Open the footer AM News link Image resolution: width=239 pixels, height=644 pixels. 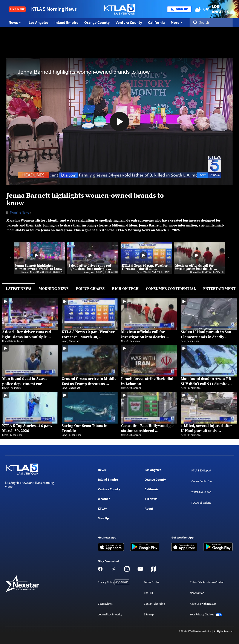click(151, 499)
